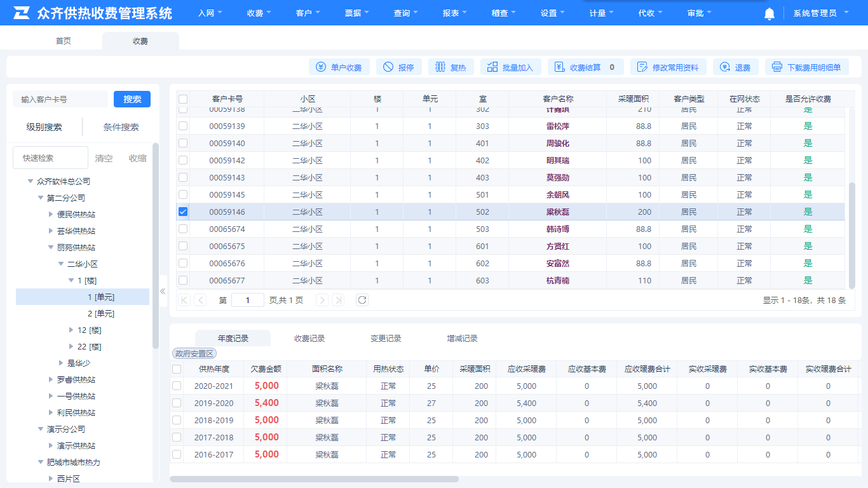Click the Zhongqi system logo icon
The image size is (868, 488).
coord(22,13)
